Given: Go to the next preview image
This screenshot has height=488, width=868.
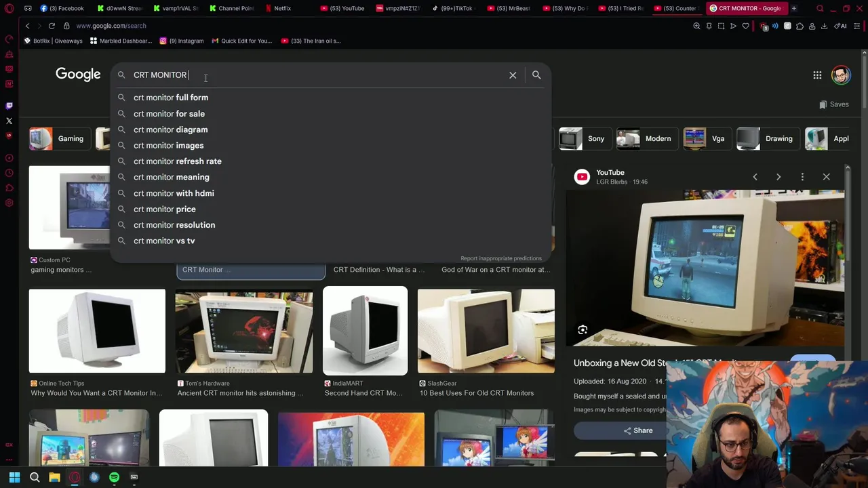Looking at the screenshot, I should coord(778,177).
